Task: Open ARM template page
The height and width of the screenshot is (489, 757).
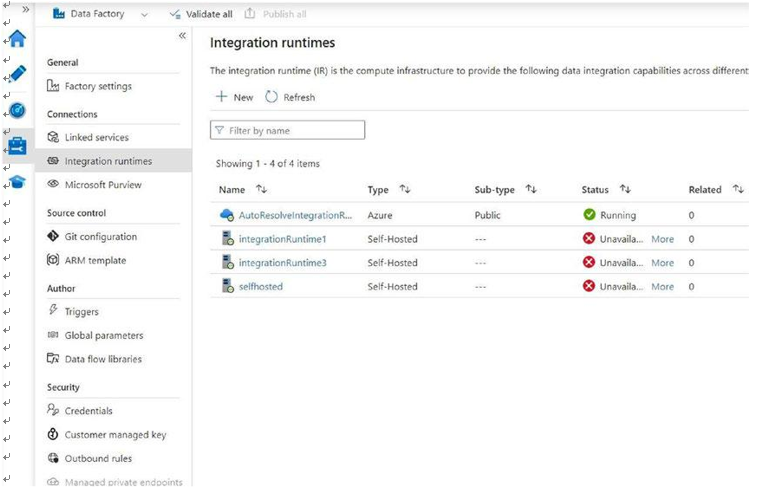Action: tap(95, 260)
